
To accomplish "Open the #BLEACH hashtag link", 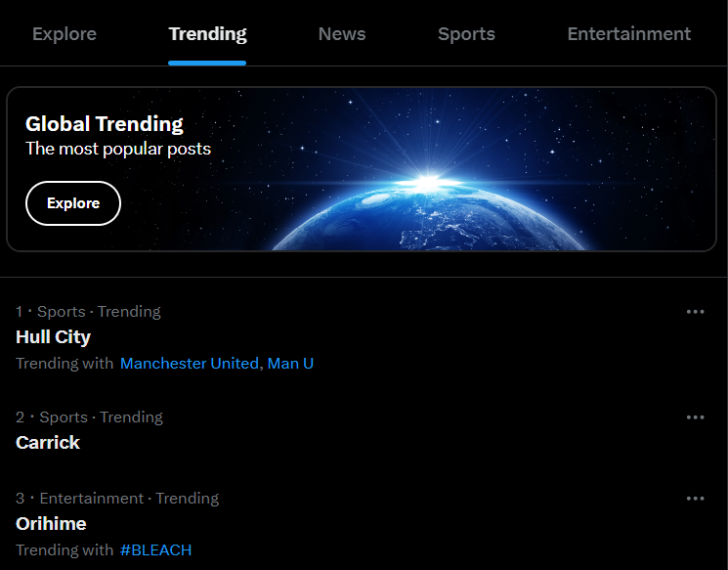I will pyautogui.click(x=155, y=550).
